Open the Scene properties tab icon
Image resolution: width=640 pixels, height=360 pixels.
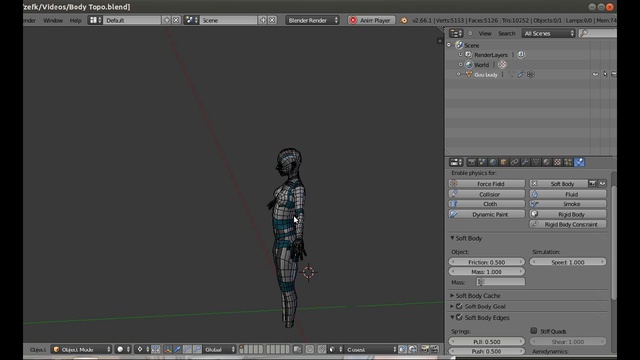(x=482, y=162)
